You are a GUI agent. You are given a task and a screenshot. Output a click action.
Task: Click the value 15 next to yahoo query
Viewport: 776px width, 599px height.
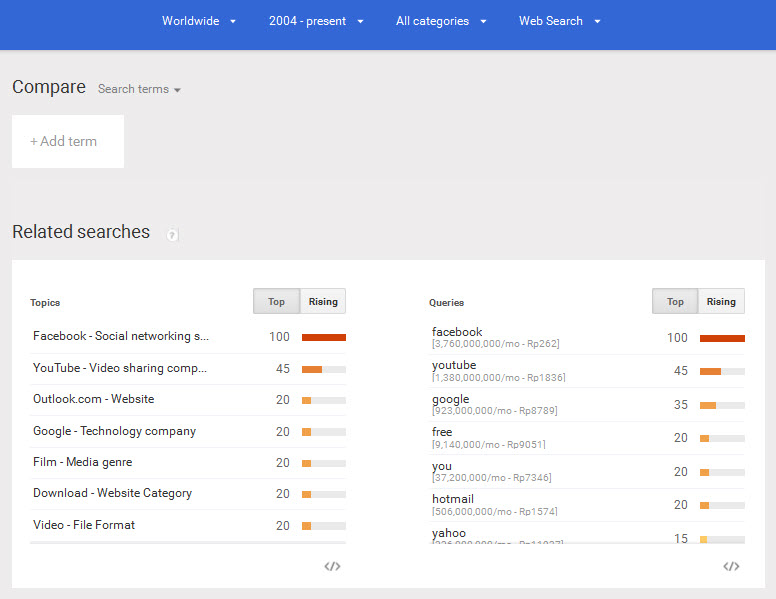680,538
